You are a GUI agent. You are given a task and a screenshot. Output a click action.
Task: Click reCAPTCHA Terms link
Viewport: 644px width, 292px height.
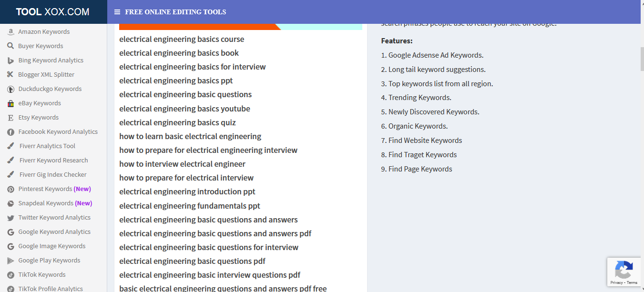632,282
